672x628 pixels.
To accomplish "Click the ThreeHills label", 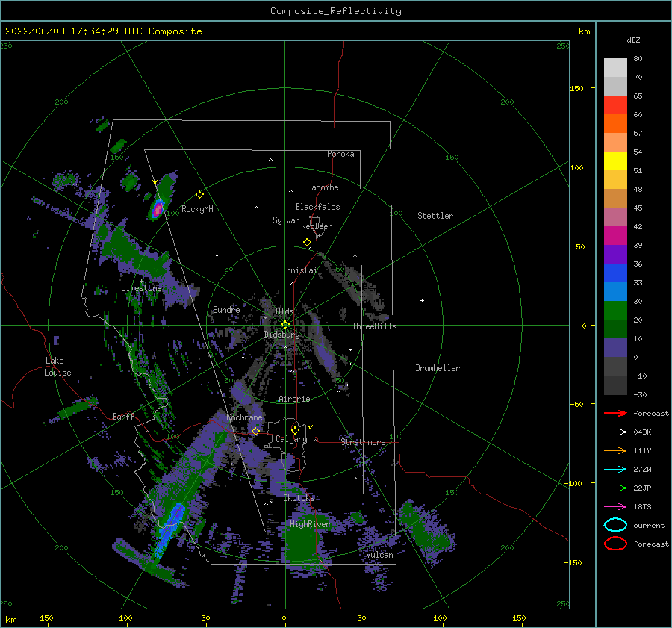I will click(375, 326).
